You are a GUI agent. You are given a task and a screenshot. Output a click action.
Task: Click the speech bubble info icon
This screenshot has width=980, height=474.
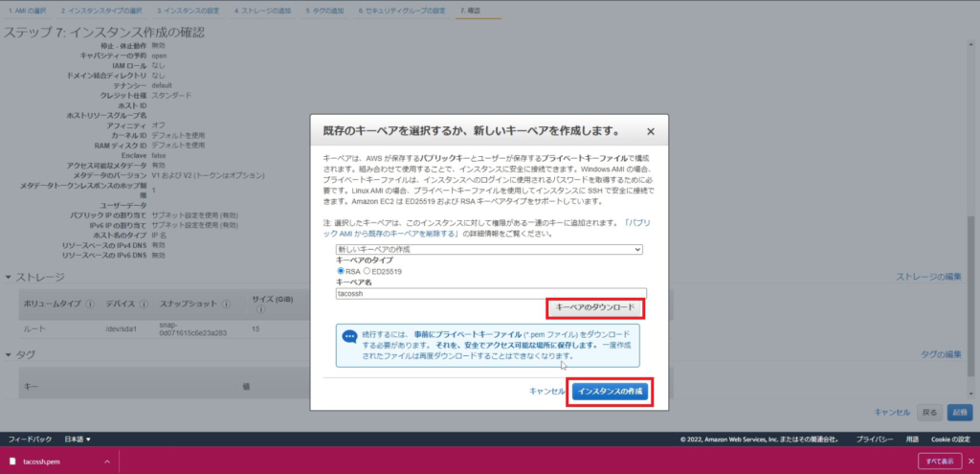[348, 337]
